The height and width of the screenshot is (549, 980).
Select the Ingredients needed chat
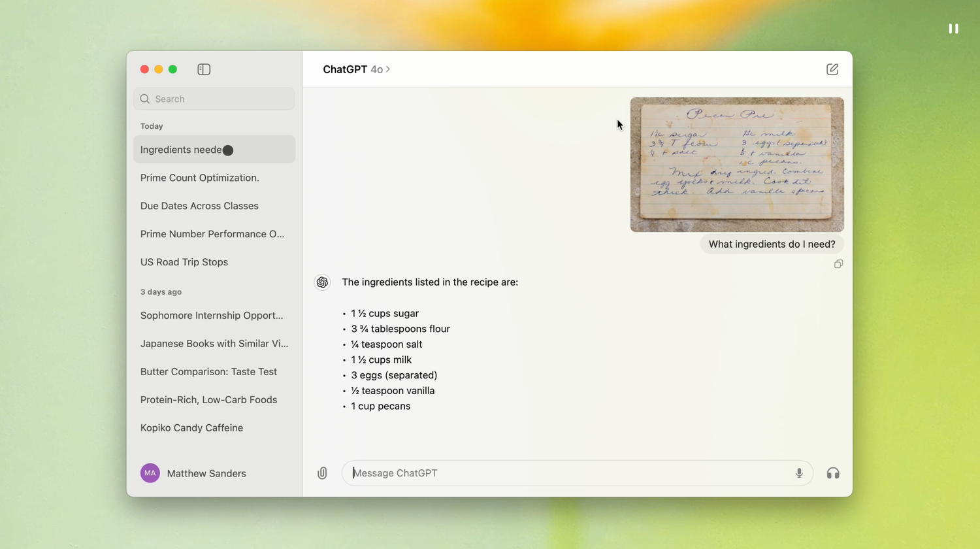214,150
